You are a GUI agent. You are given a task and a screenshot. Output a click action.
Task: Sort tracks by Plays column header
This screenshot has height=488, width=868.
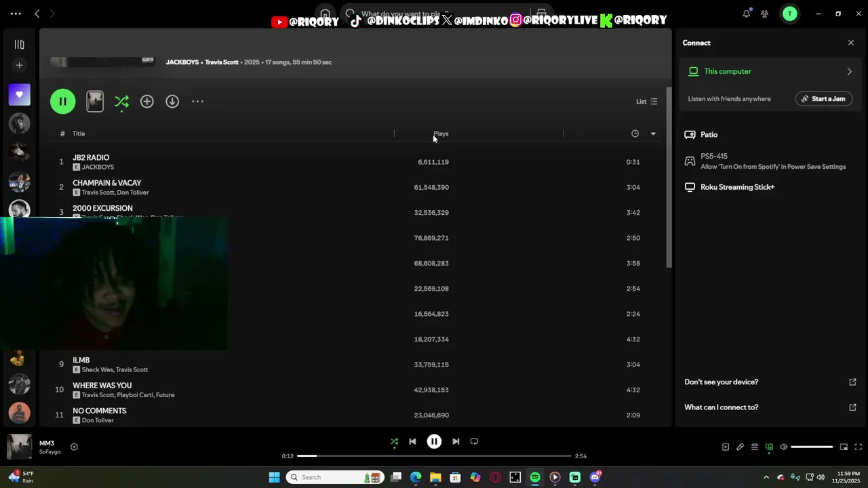[x=441, y=134]
